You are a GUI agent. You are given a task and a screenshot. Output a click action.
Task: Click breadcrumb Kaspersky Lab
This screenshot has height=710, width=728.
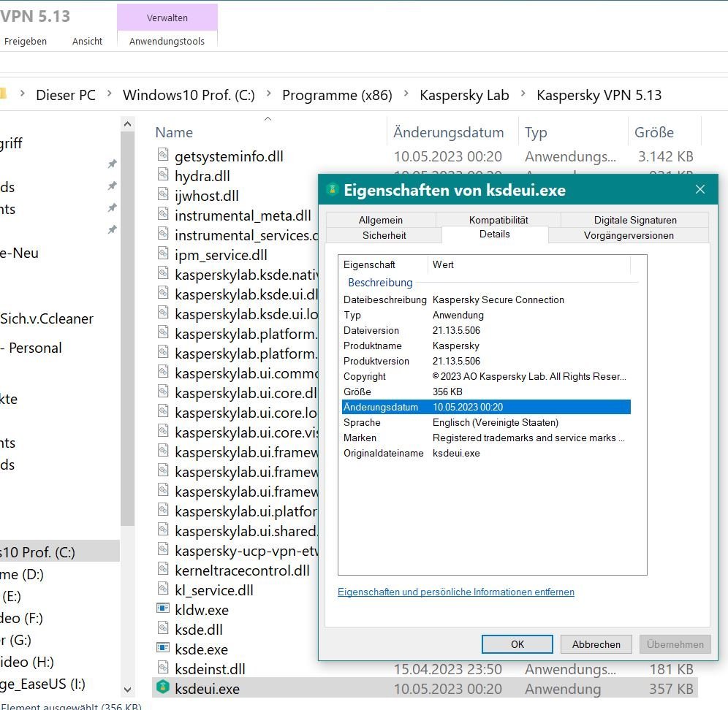[x=464, y=95]
